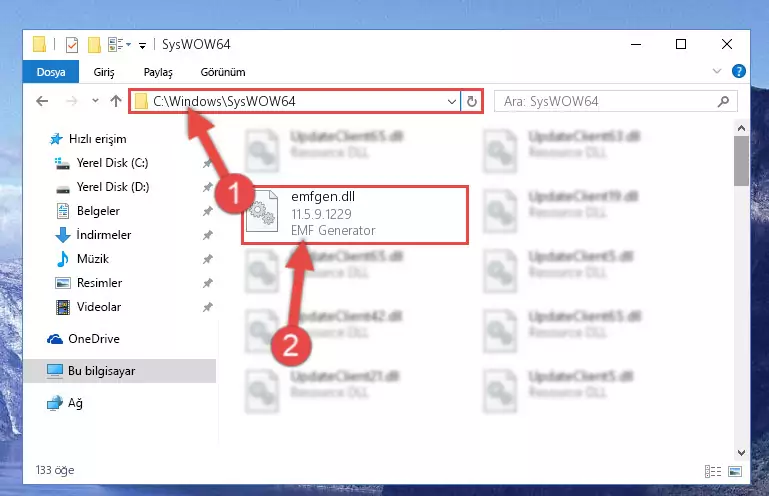769x496 pixels.
Task: Click the pin icon next to Yerel Disk (C:)
Action: click(208, 163)
